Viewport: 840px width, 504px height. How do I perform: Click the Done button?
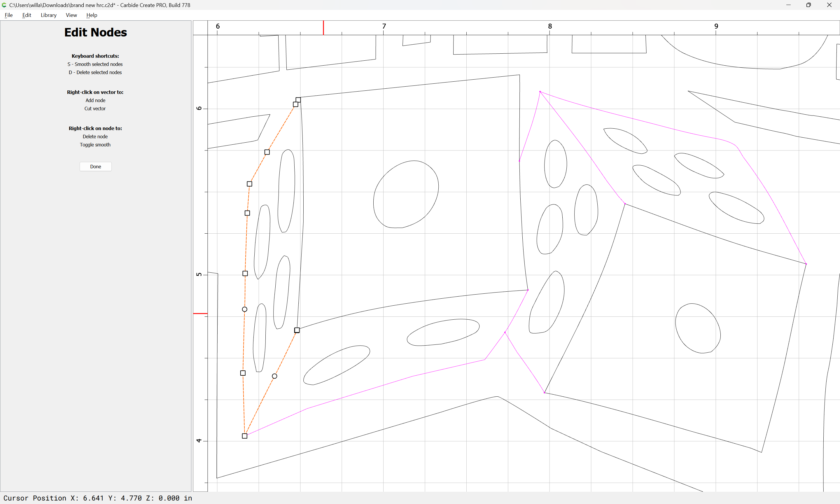[x=95, y=167]
